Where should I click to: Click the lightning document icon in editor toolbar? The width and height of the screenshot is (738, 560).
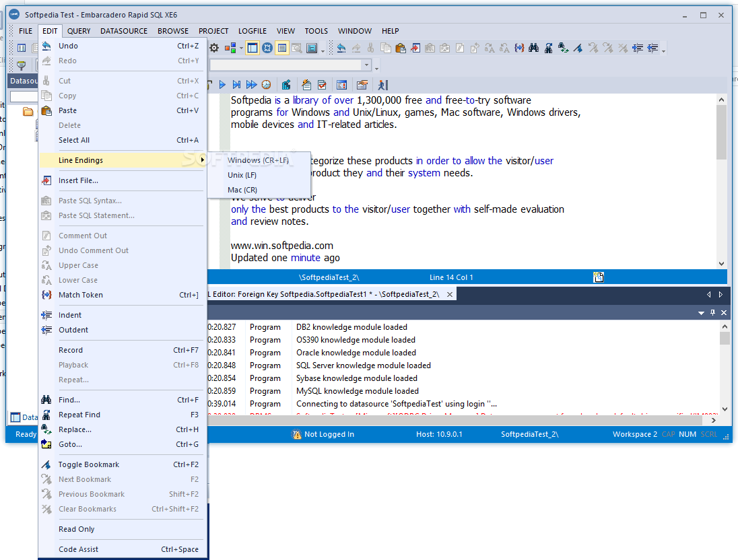tap(306, 85)
